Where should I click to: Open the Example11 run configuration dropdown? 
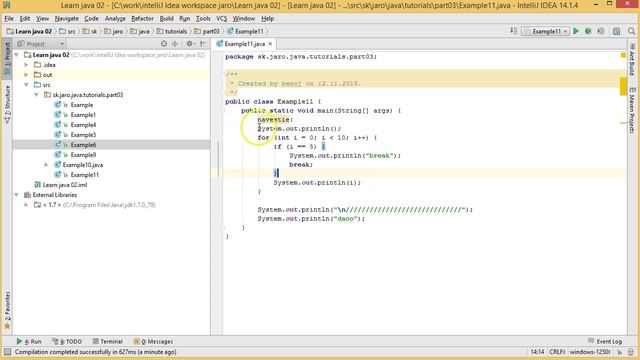point(545,31)
